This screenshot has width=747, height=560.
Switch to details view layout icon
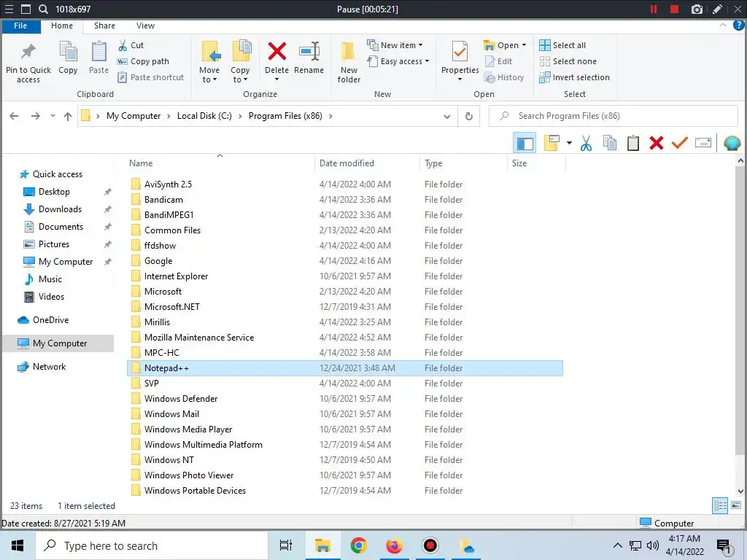(720, 506)
